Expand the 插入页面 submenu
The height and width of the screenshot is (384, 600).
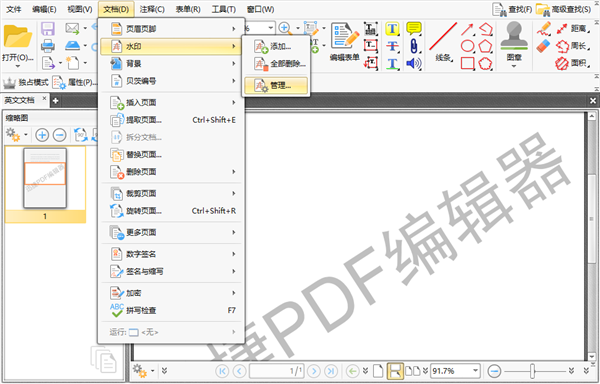click(x=171, y=103)
